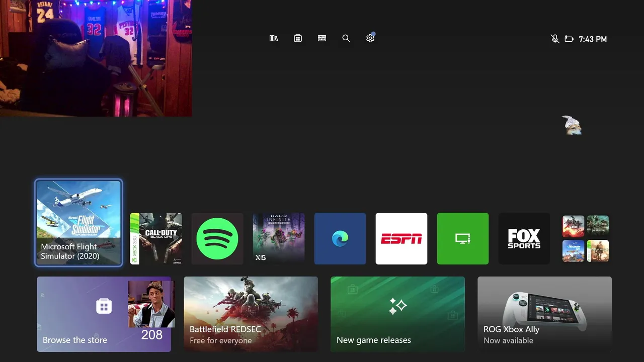This screenshot has height=362, width=644.
Task: Open the Game Pass icon
Action: pos(322,38)
